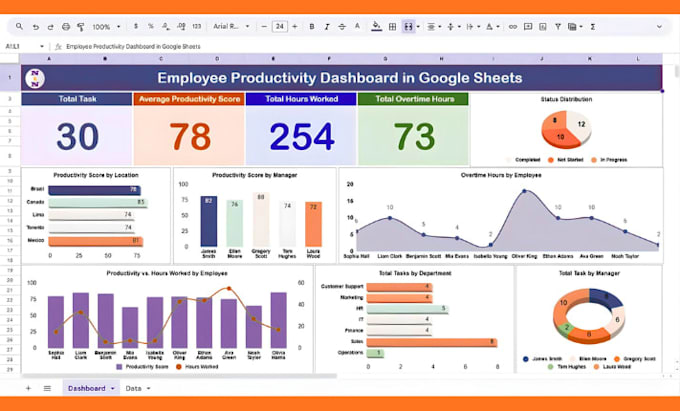Click the Sales bar in department chart
Image resolution: width=680 pixels, height=411 pixels.
pyautogui.click(x=432, y=342)
